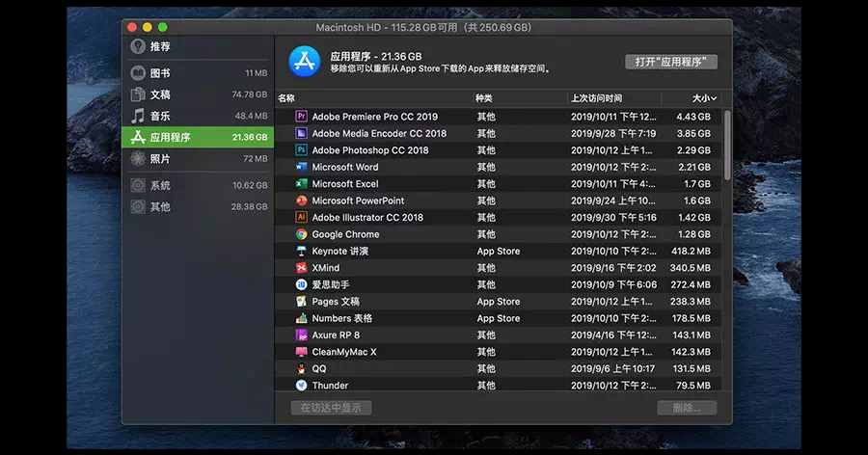This screenshot has width=868, height=455.
Task: Click the 1.28 GB size for Chrome
Action: [x=694, y=234]
